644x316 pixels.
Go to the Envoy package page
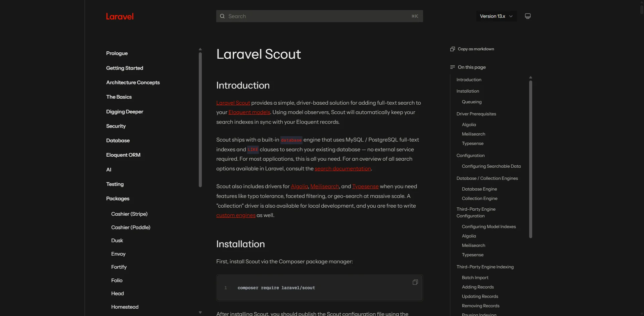click(x=118, y=254)
